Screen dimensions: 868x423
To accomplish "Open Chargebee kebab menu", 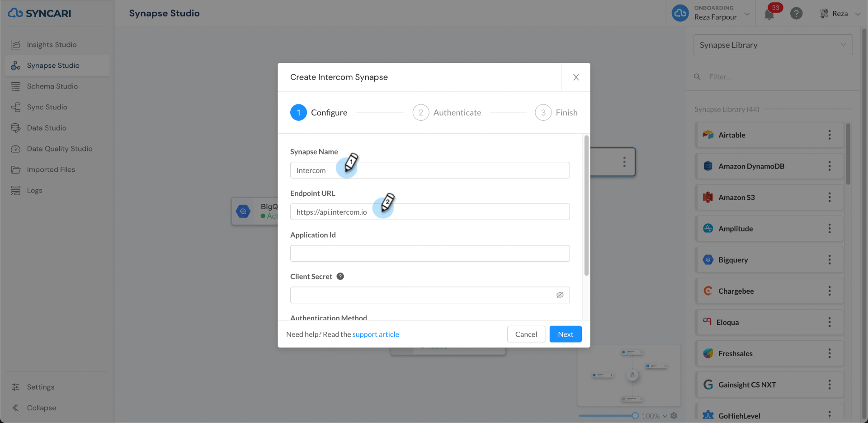I will coord(830,291).
